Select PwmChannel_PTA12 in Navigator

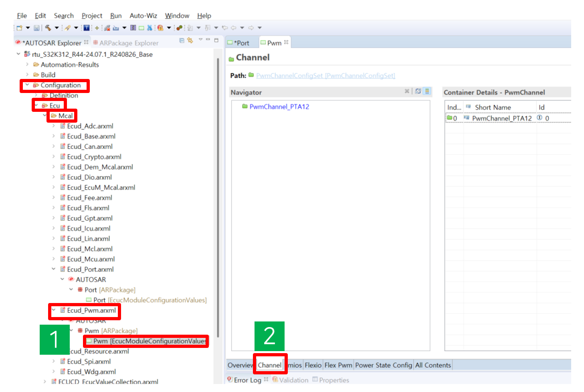tap(279, 107)
